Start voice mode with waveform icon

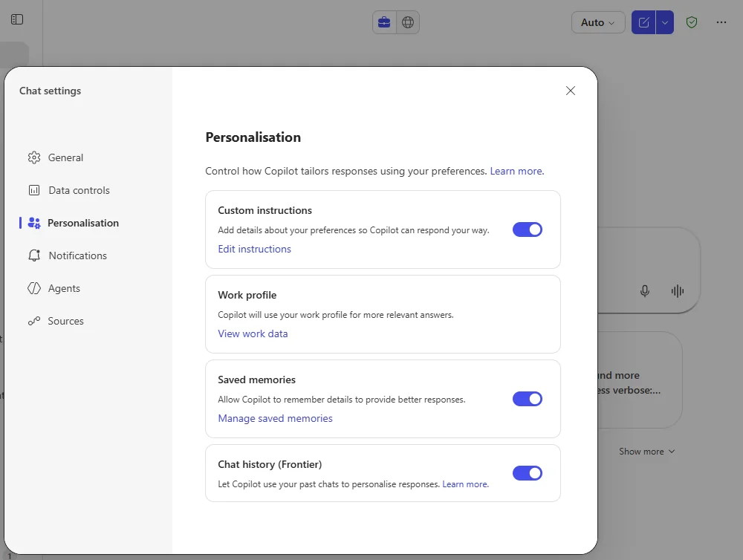678,291
